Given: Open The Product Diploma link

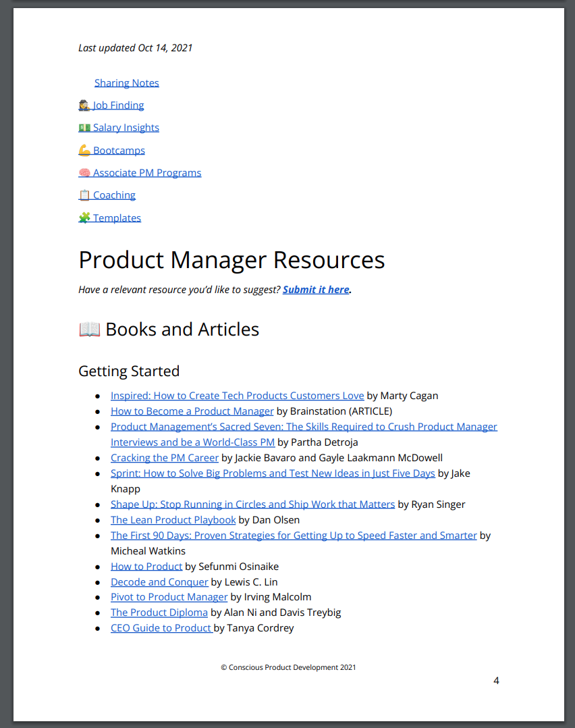Looking at the screenshot, I should [159, 613].
